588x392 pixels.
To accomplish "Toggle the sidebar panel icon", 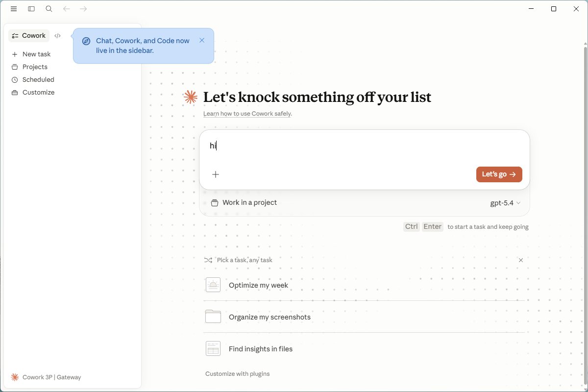I will pyautogui.click(x=31, y=9).
